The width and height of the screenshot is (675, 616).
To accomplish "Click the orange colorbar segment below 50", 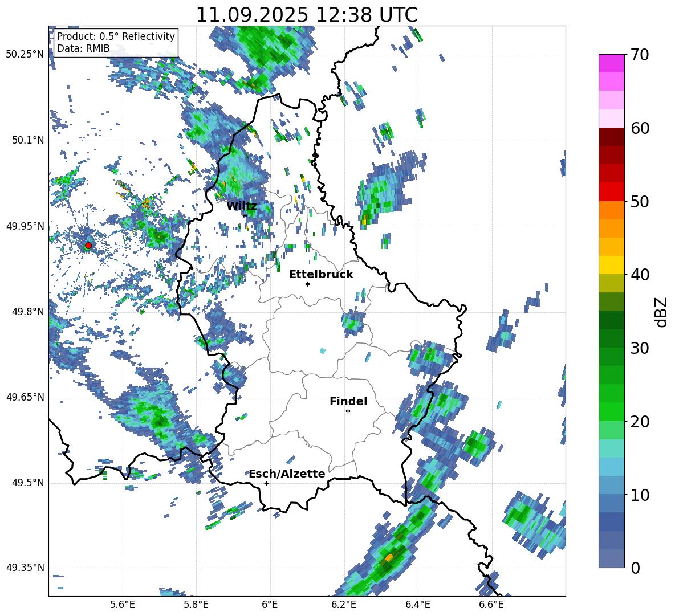I will [611, 210].
